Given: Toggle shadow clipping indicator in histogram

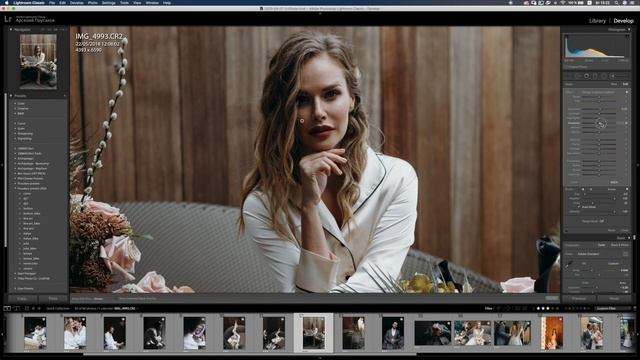Looking at the screenshot, I should (x=567, y=36).
